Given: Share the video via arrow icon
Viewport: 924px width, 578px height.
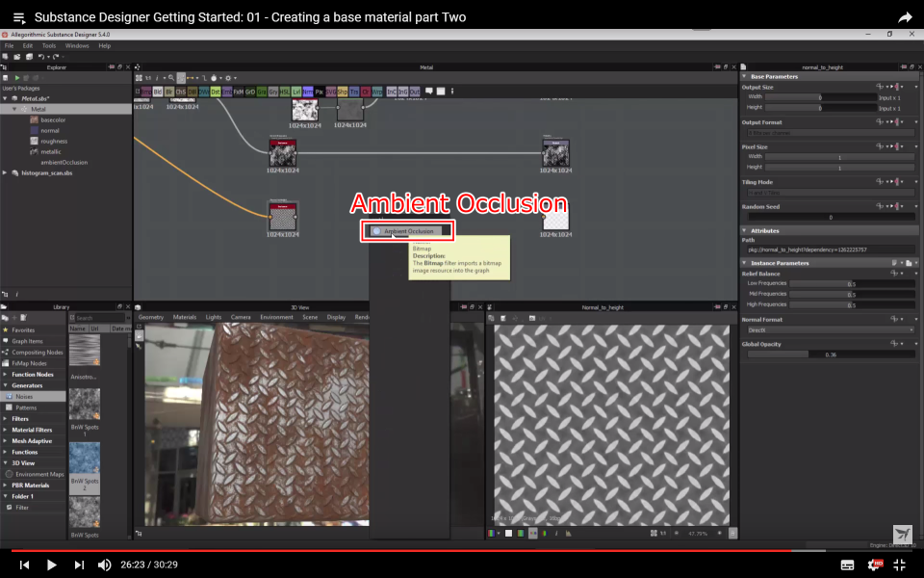Looking at the screenshot, I should click(905, 17).
